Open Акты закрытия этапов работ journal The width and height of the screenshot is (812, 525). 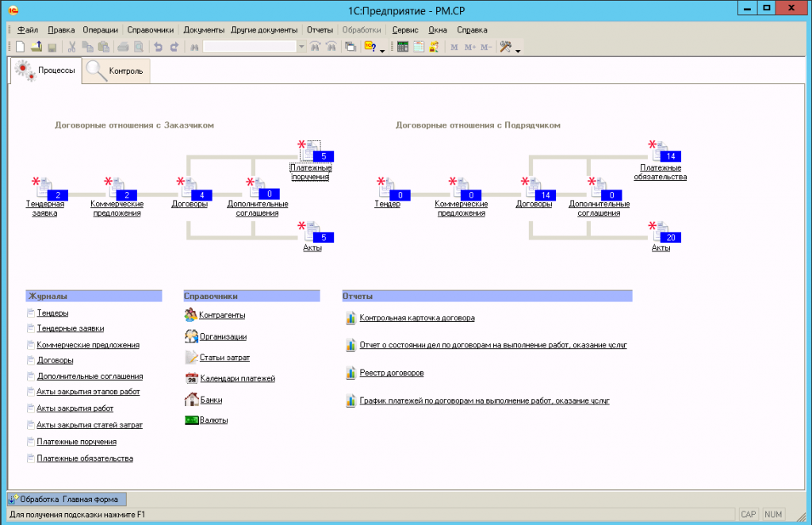(88, 392)
